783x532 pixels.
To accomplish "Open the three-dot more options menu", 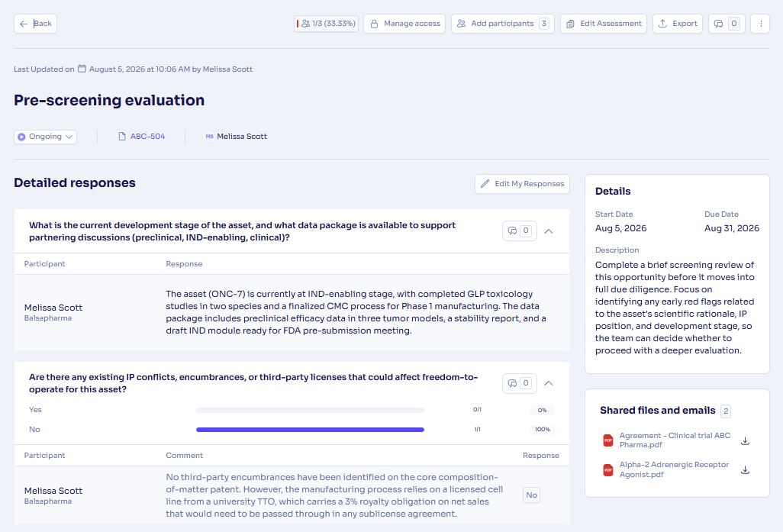I will tap(761, 24).
